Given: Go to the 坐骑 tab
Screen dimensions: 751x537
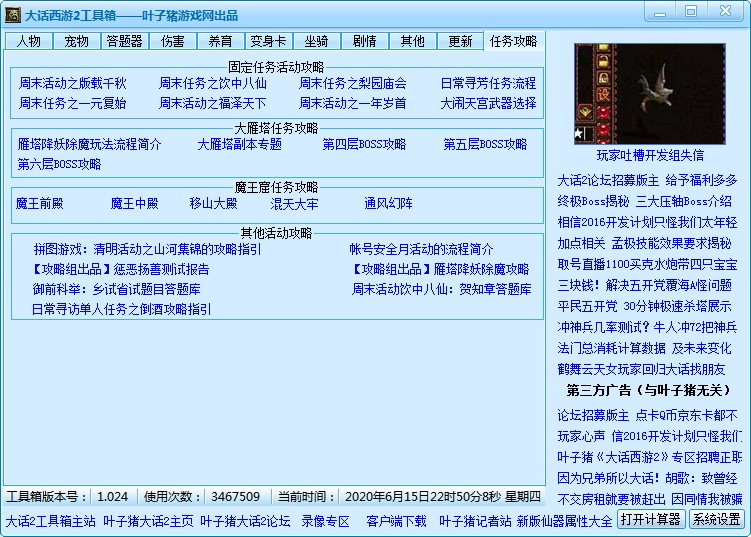Looking at the screenshot, I should tap(317, 41).
